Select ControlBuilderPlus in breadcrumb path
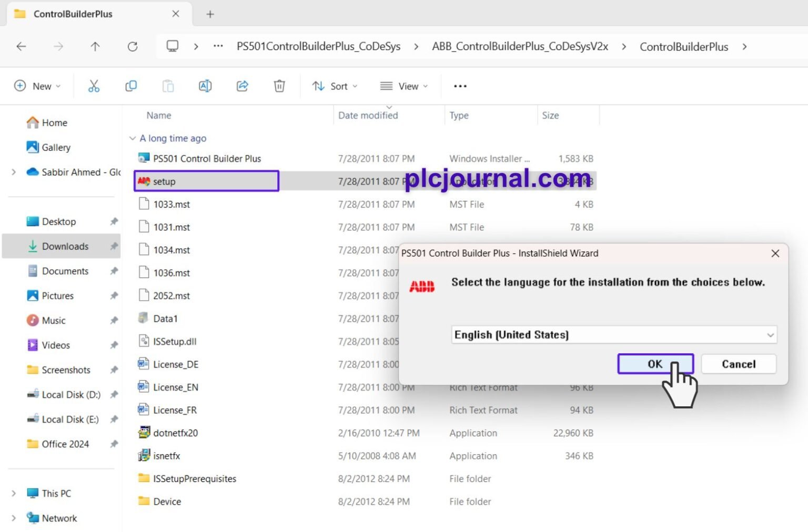This screenshot has width=808, height=532. 684,47
